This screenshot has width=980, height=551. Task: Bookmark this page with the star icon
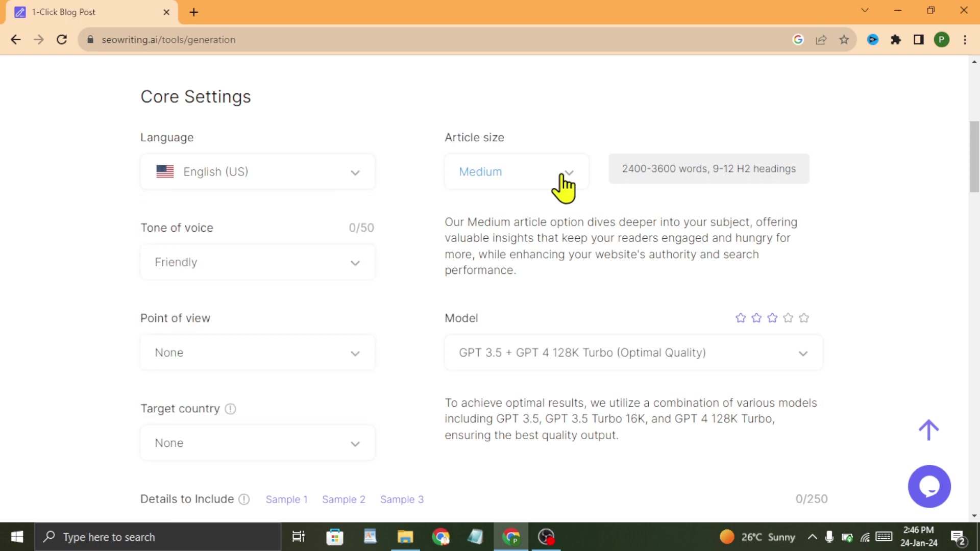coord(844,40)
